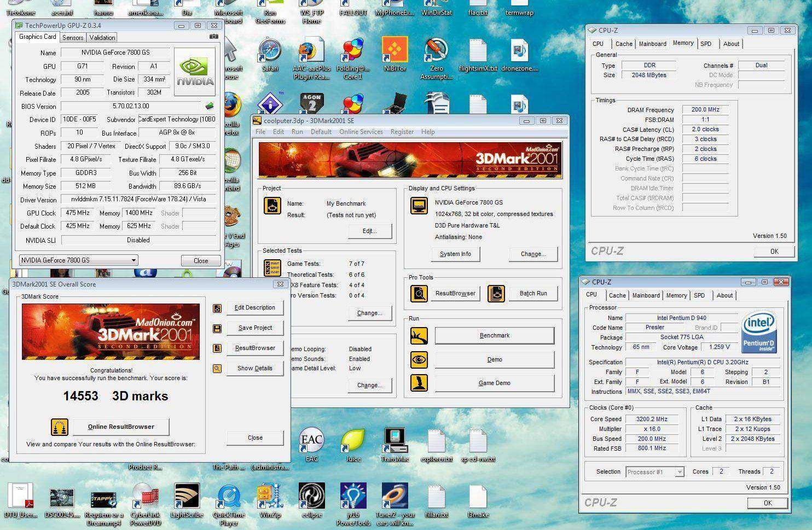Viewport: 812px width, 530px height.
Task: Click the Zero Assumption desktop icon
Action: (436, 59)
